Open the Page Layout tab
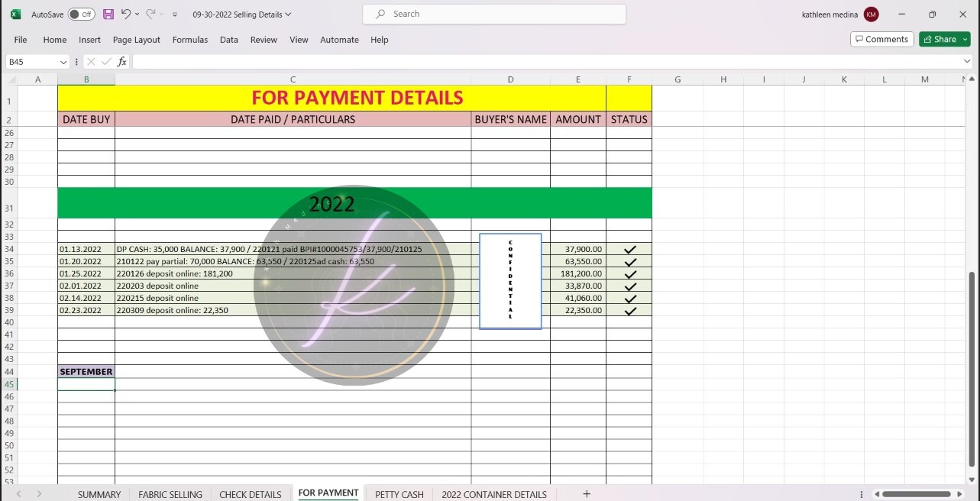980x501 pixels. 137,40
